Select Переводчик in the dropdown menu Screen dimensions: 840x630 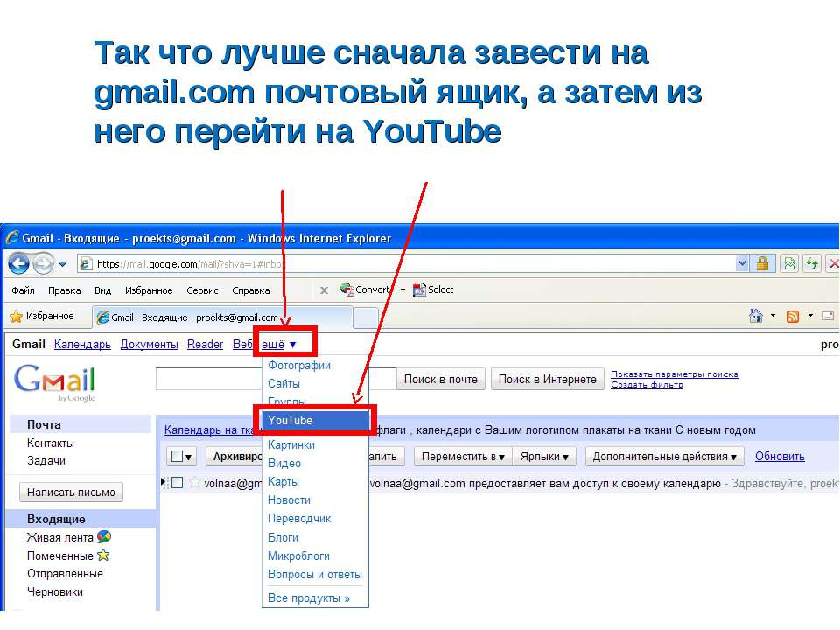tap(299, 519)
